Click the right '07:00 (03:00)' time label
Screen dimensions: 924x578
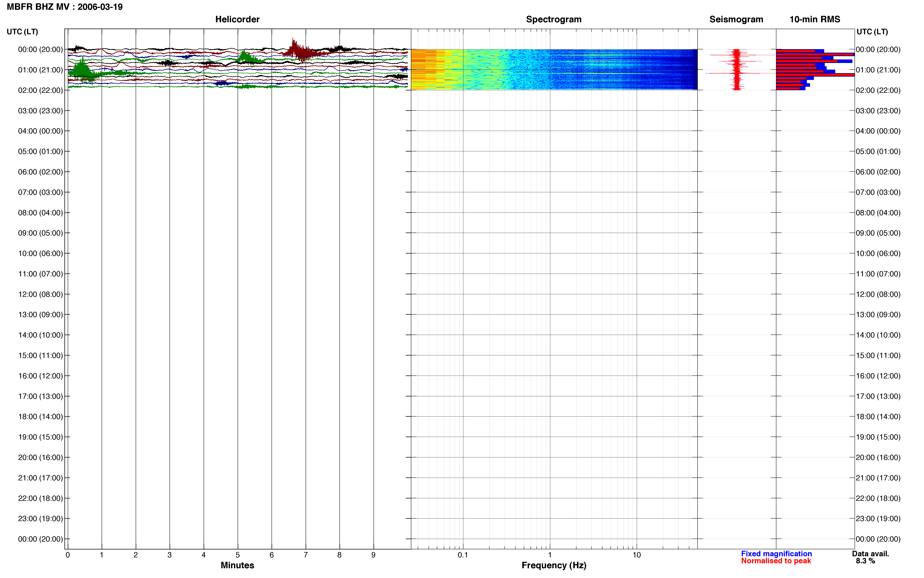click(878, 192)
